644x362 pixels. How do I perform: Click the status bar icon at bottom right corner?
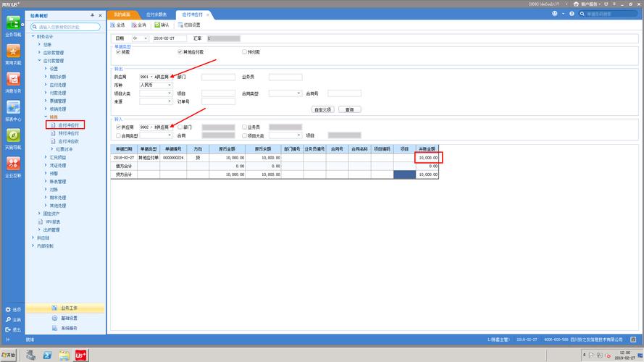[633, 340]
